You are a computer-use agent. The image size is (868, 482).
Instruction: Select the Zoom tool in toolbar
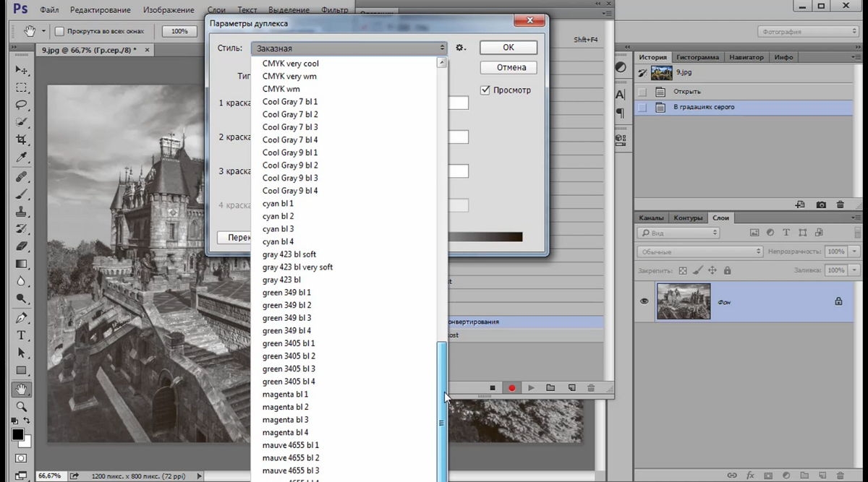pos(22,407)
